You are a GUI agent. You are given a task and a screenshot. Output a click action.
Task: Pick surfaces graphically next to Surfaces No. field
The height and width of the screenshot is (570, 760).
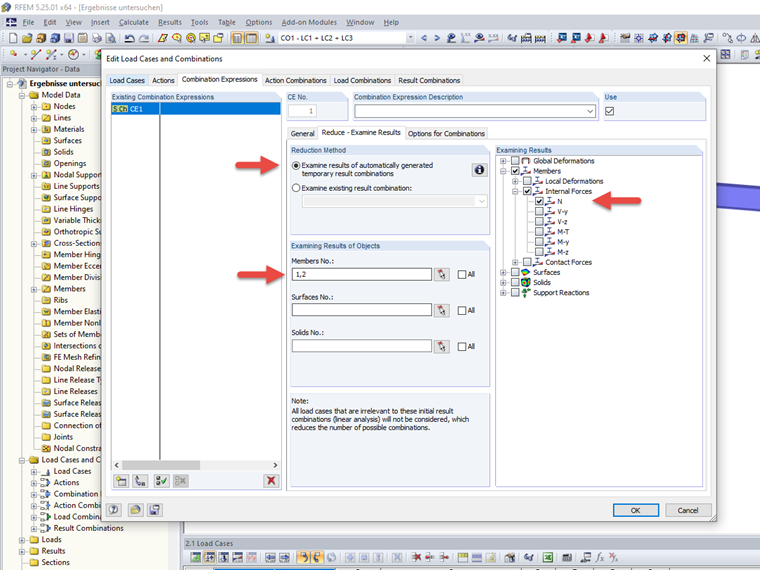(x=442, y=310)
